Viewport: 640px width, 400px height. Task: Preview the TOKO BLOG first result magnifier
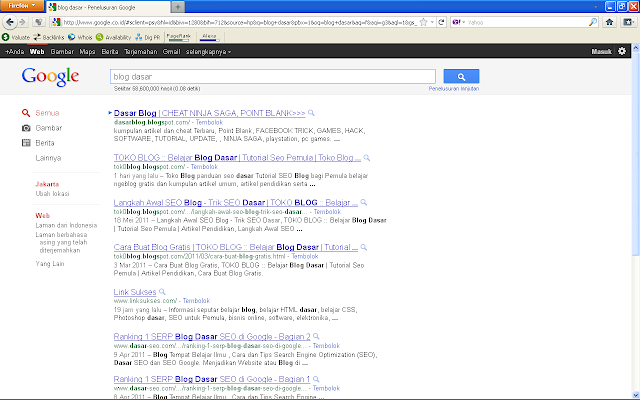click(367, 158)
